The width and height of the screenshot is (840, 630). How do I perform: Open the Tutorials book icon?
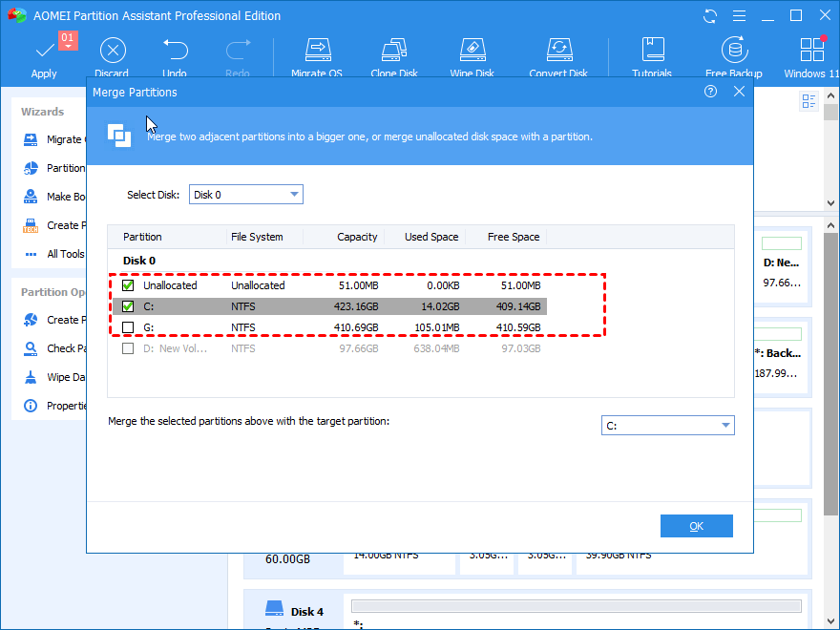click(653, 50)
